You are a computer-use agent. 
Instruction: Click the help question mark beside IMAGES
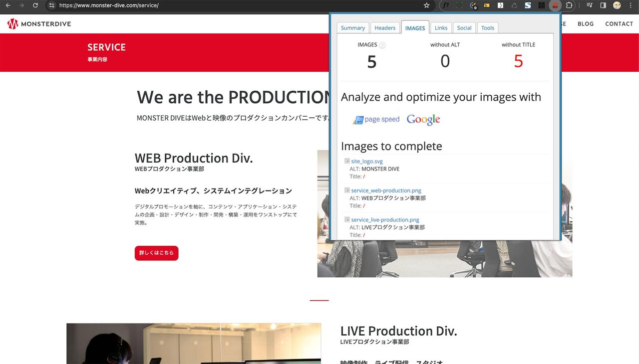[x=382, y=45]
